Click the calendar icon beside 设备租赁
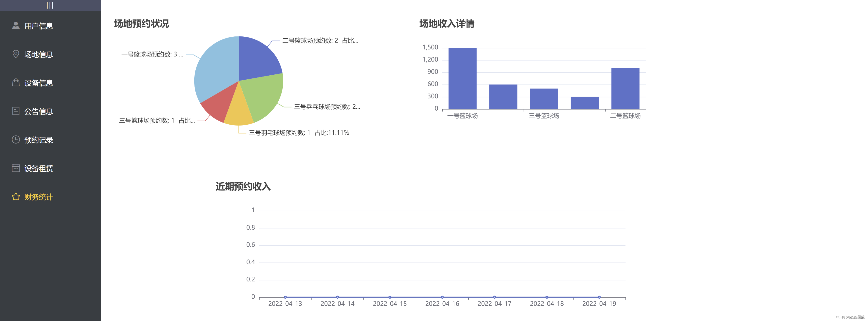Screen dimensions: 868x321 [16, 168]
